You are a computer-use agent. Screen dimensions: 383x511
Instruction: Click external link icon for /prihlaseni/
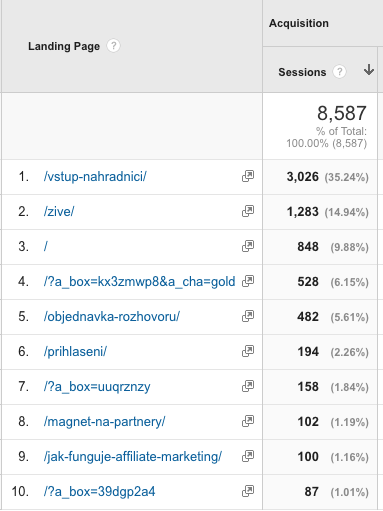248,351
